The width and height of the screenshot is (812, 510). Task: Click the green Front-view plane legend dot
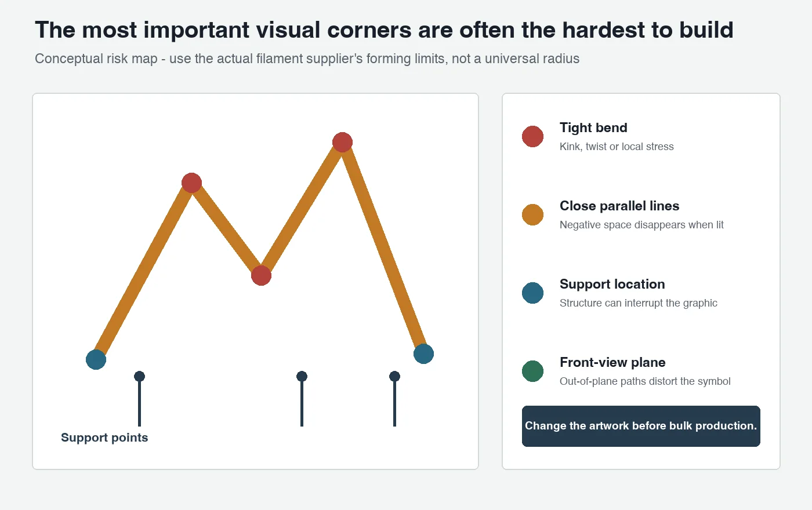point(532,371)
